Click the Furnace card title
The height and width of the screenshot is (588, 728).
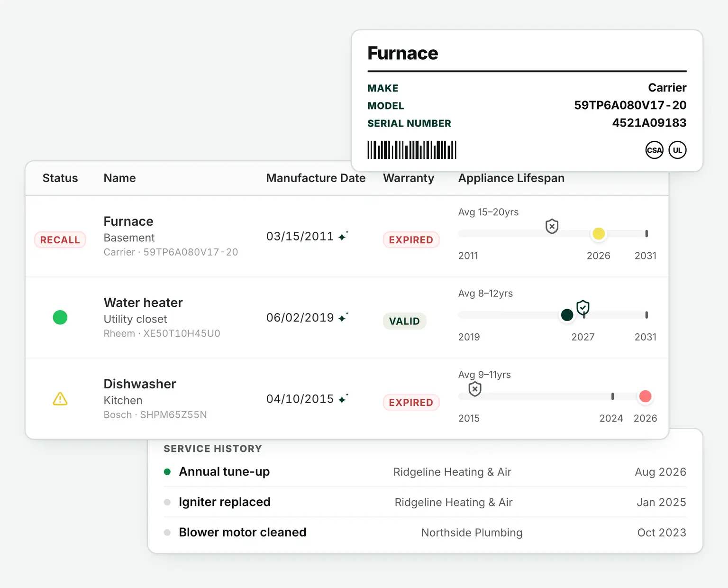[x=403, y=53]
